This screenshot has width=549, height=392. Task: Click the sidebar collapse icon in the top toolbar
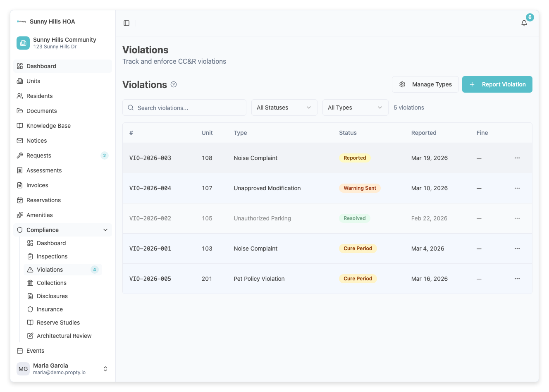pos(126,23)
